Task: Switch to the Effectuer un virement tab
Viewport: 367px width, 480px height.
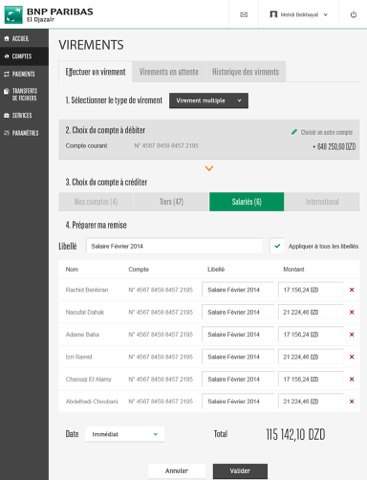Action: (95, 72)
